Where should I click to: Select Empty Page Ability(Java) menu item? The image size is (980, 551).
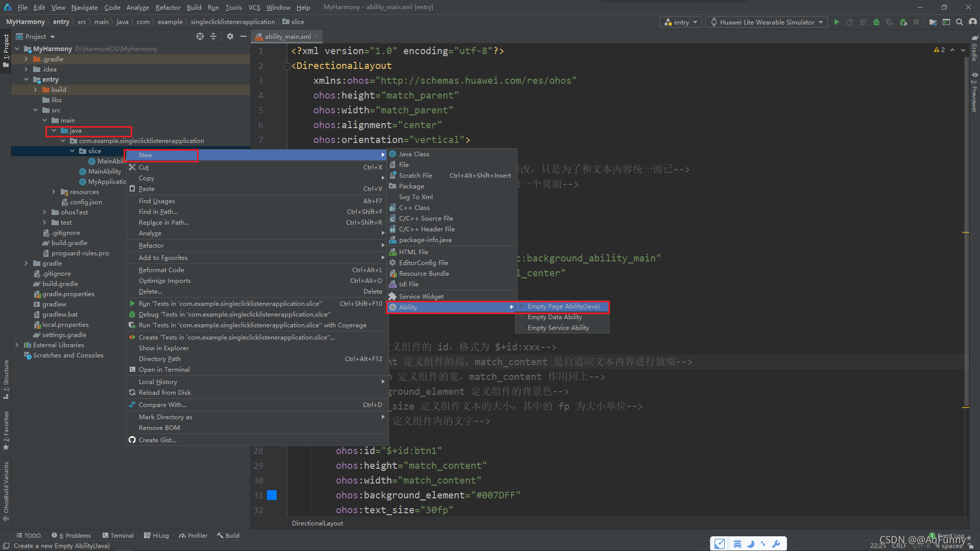(562, 306)
